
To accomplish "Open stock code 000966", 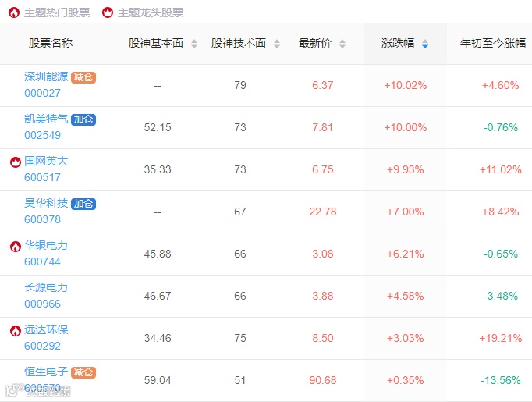I will tap(42, 304).
